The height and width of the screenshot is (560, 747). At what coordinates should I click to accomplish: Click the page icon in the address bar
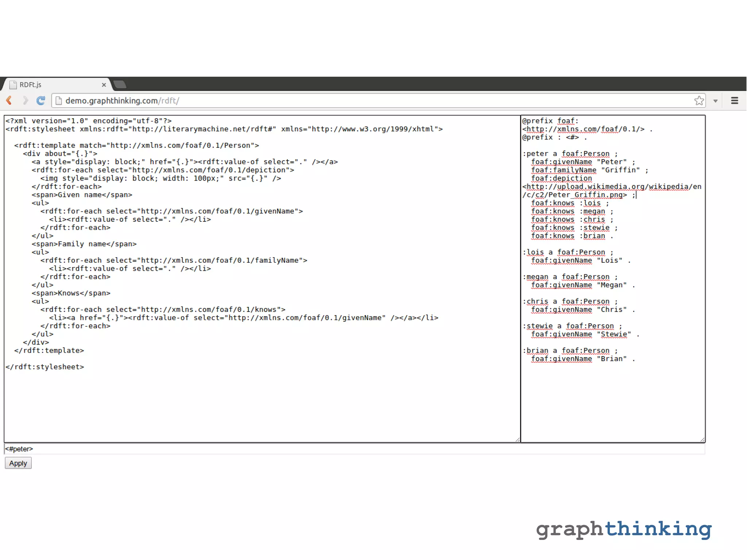58,101
